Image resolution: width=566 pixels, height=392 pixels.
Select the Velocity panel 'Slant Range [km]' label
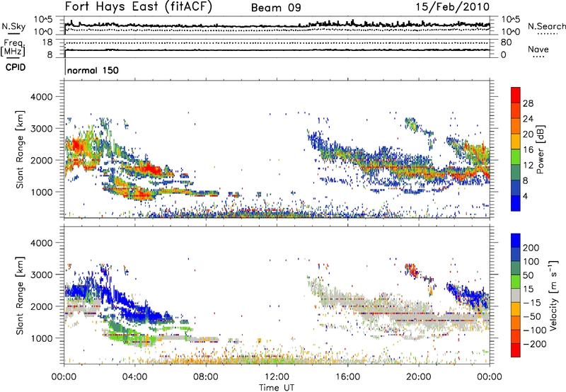click(20, 295)
